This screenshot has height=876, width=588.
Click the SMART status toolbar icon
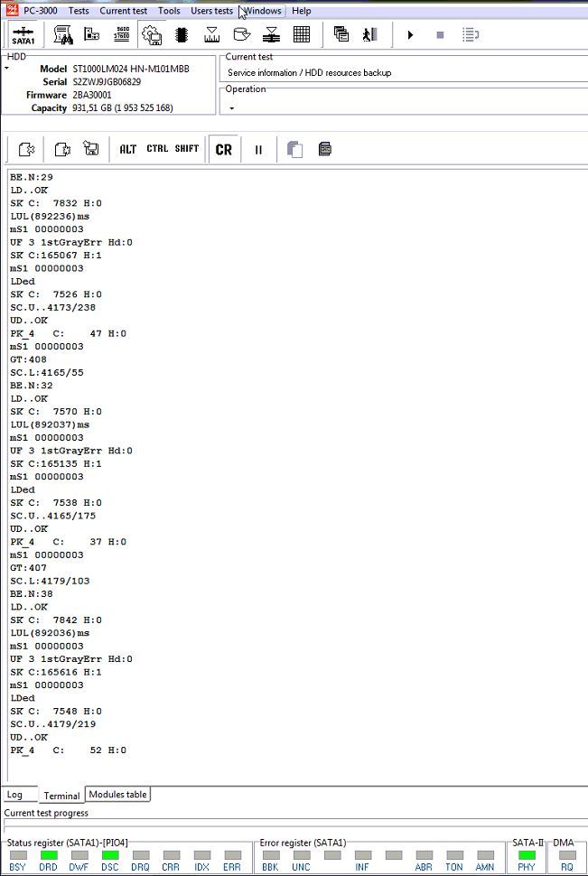[122, 35]
